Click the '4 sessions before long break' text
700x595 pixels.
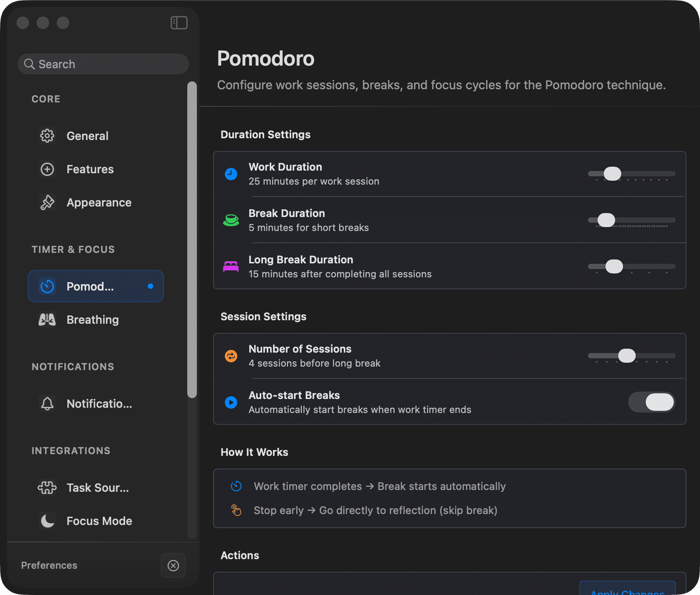(x=314, y=363)
